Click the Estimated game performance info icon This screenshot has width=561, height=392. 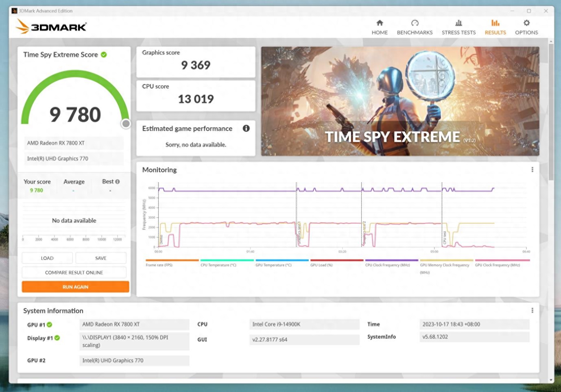(x=246, y=128)
